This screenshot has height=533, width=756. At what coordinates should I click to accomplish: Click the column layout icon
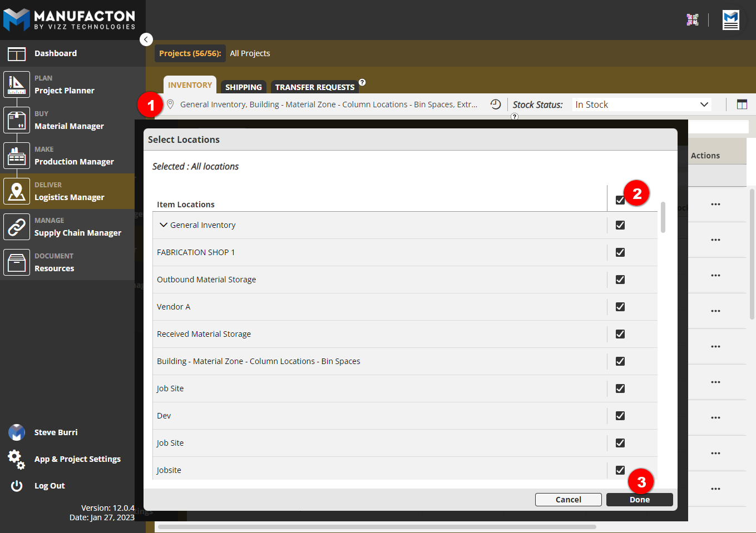pos(742,104)
